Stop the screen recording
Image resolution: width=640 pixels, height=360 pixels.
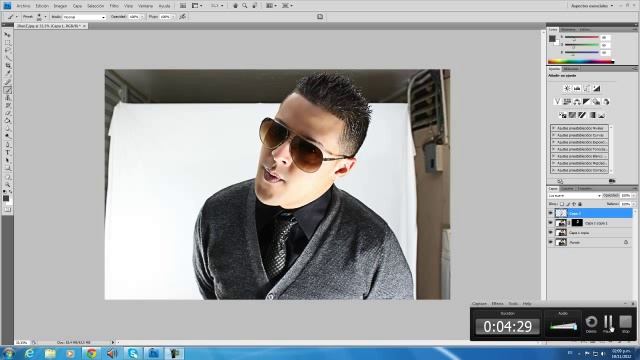point(625,323)
